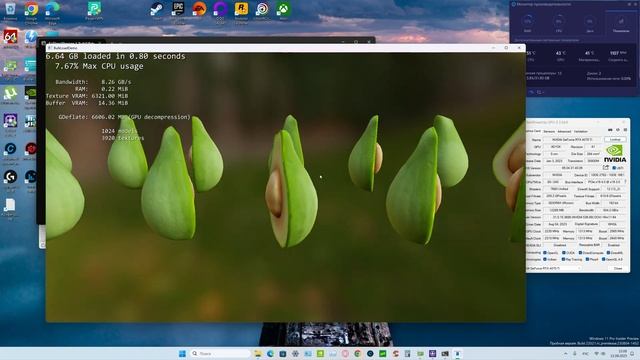Open Google Chrome from the taskbar
This screenshot has width=640, height=360.
coord(358,353)
